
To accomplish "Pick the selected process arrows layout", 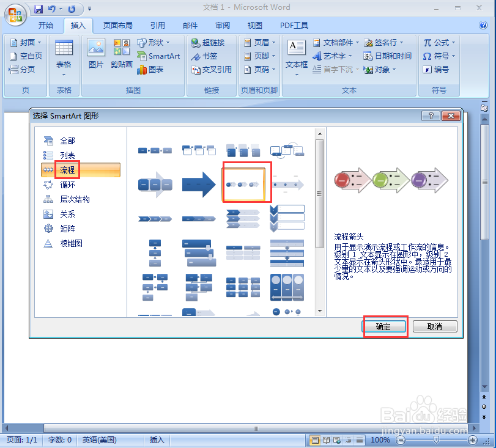I will 243,185.
